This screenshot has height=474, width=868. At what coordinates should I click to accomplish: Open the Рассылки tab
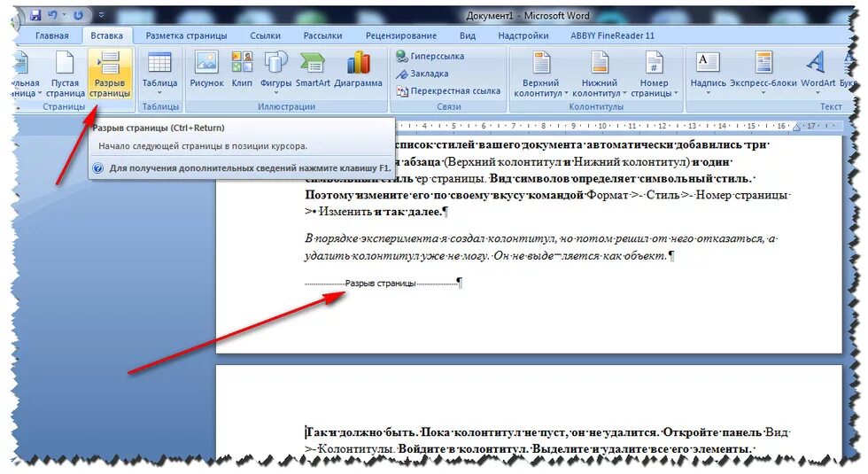(322, 35)
